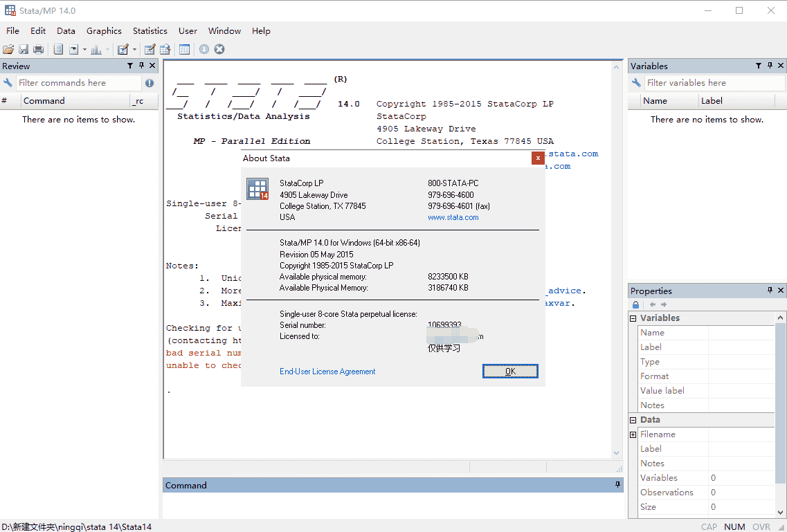Expand the Filename entry under Data
787x532 pixels.
pyautogui.click(x=632, y=434)
